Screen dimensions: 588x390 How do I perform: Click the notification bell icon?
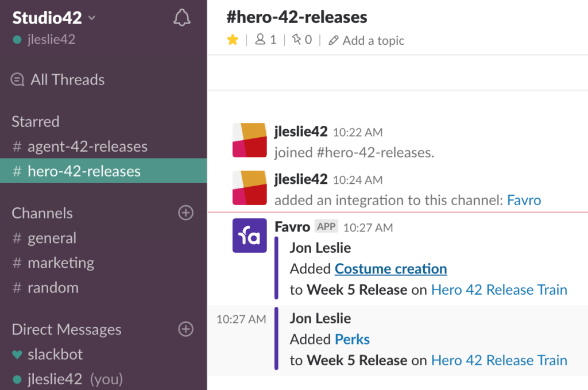coord(181,17)
